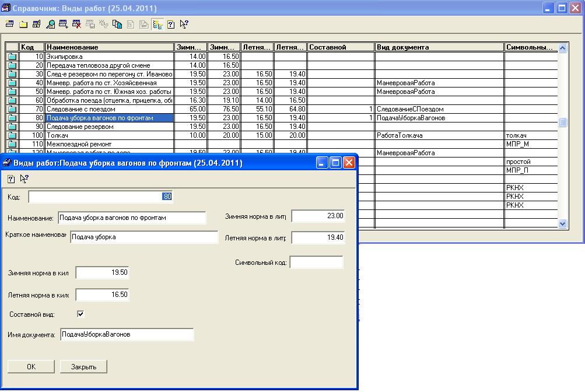585x392 pixels.
Task: Click the СледованиеСПоездом document cell
Action: tap(439, 109)
